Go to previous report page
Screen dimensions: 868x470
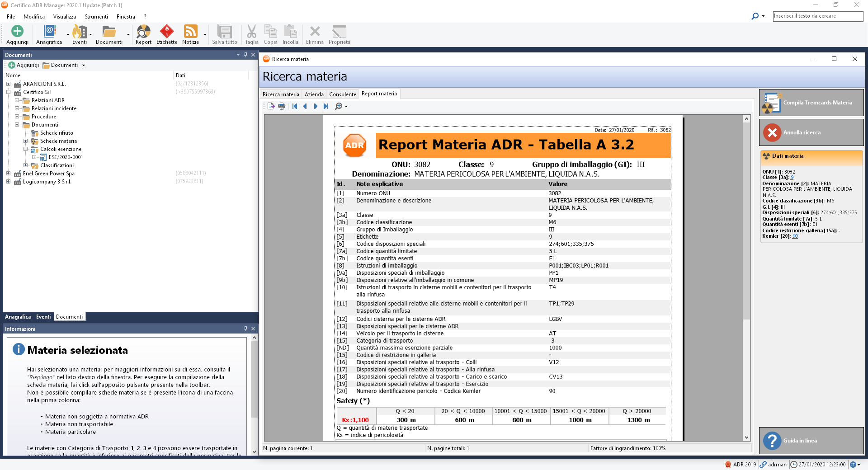[305, 106]
